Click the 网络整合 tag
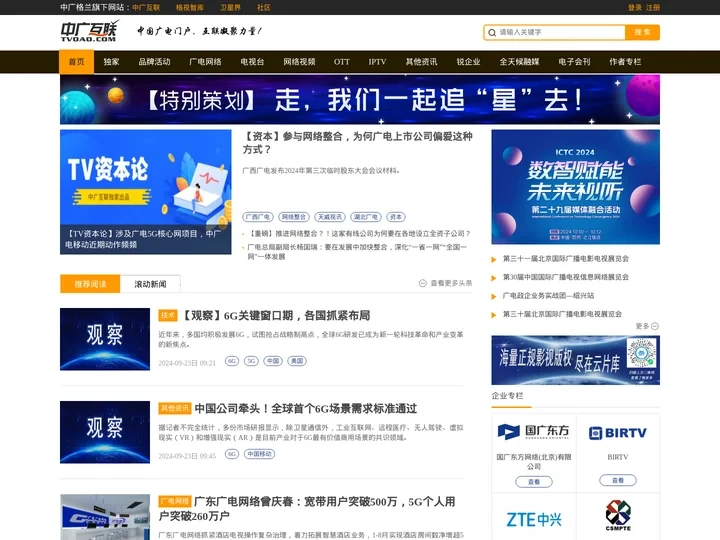Image resolution: width=720 pixels, height=540 pixels. tap(294, 217)
